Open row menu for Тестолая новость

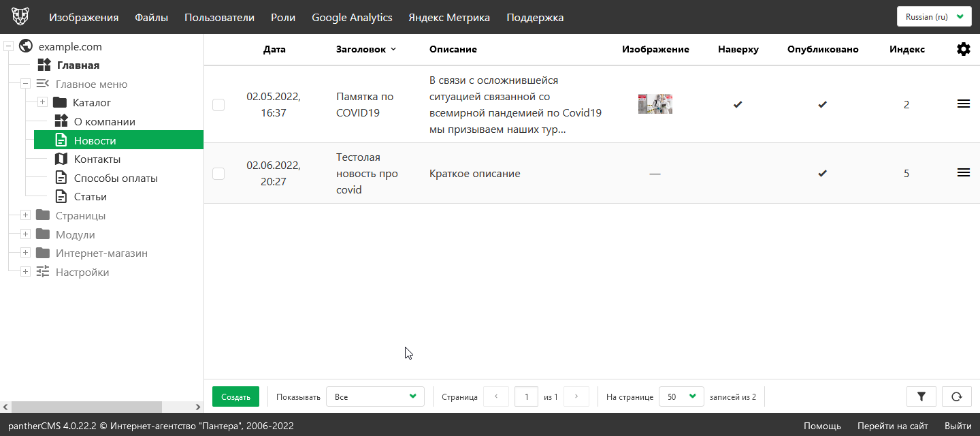tap(963, 173)
